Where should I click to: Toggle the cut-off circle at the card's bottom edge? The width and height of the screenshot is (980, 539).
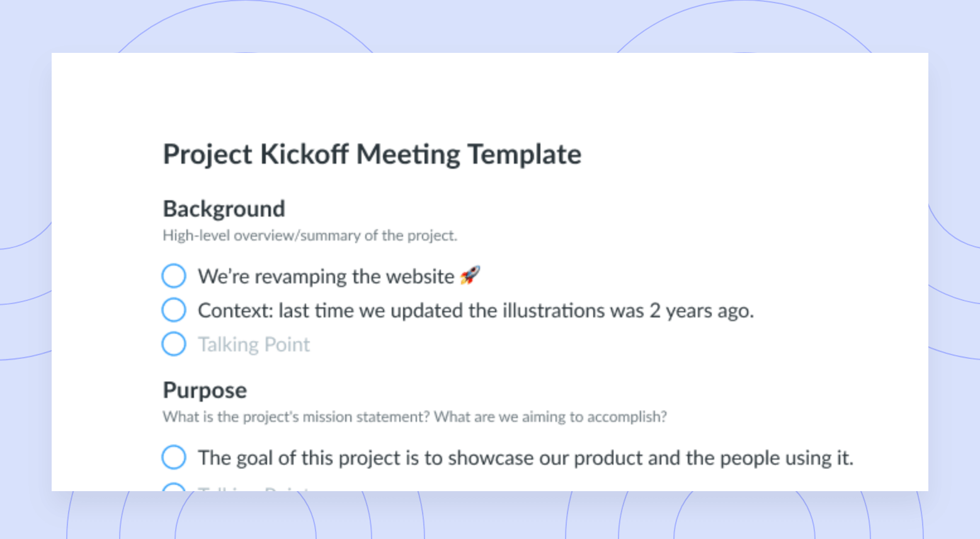174,487
